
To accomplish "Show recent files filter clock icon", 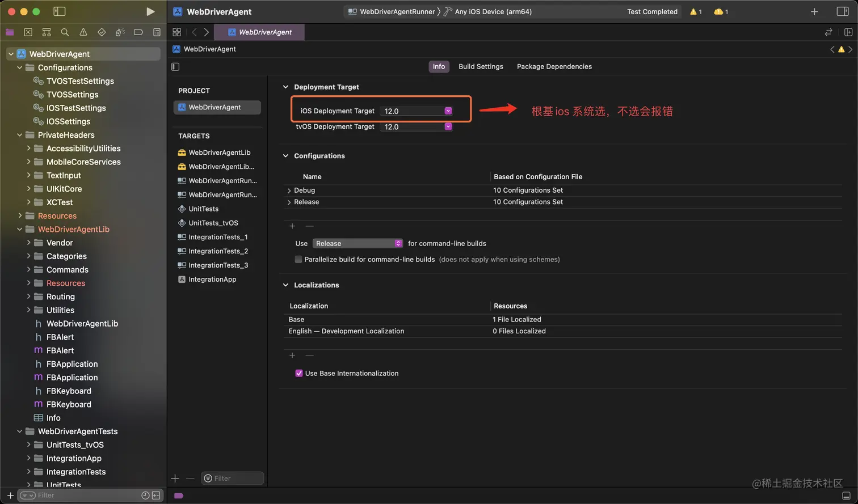I will [x=145, y=495].
